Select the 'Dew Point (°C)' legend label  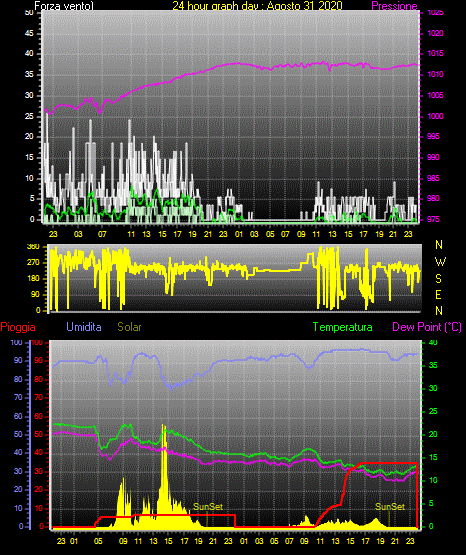click(427, 327)
